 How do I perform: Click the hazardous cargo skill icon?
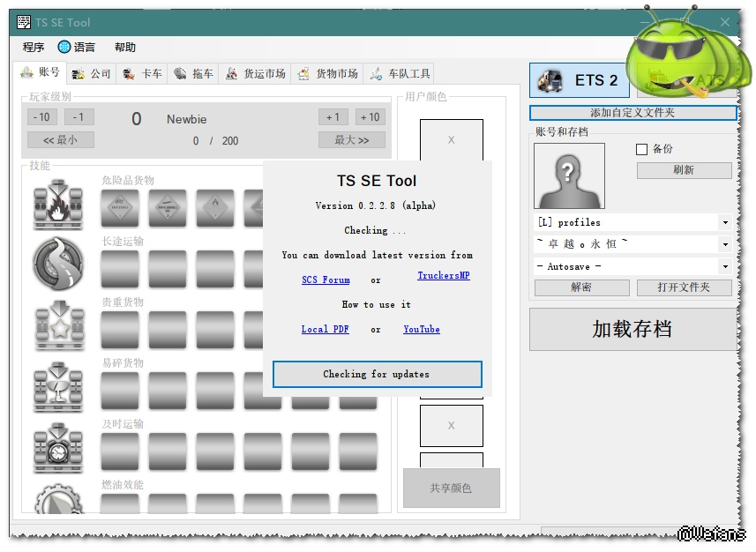58,204
